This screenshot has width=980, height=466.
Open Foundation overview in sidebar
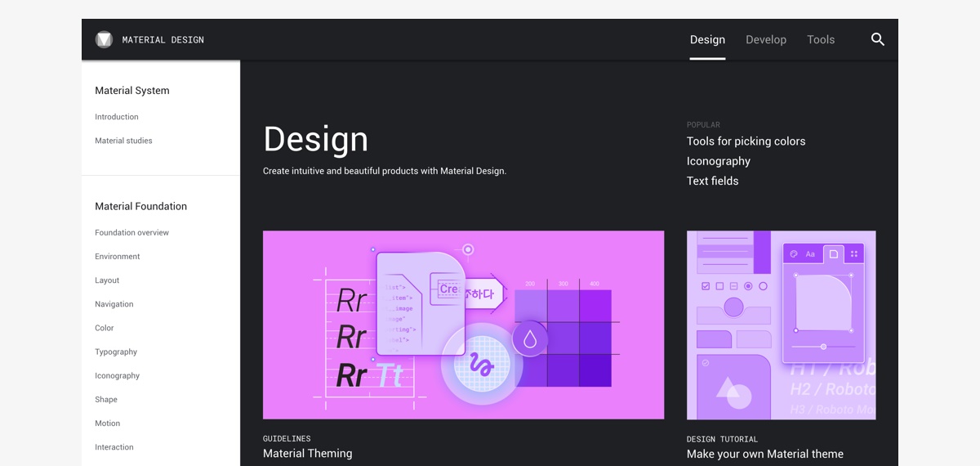click(x=131, y=232)
